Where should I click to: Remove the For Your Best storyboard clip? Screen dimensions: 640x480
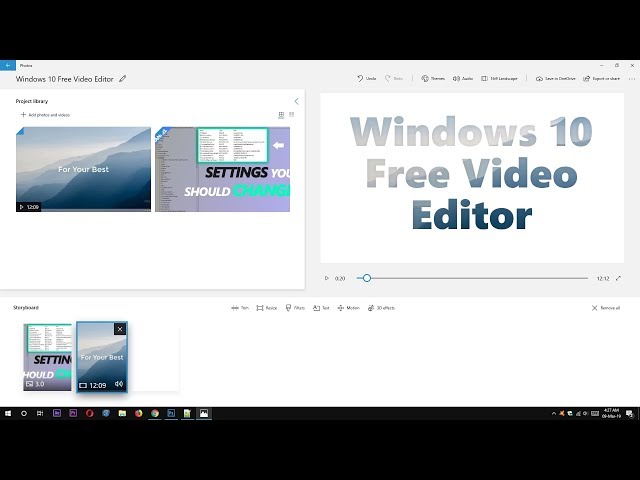[120, 329]
